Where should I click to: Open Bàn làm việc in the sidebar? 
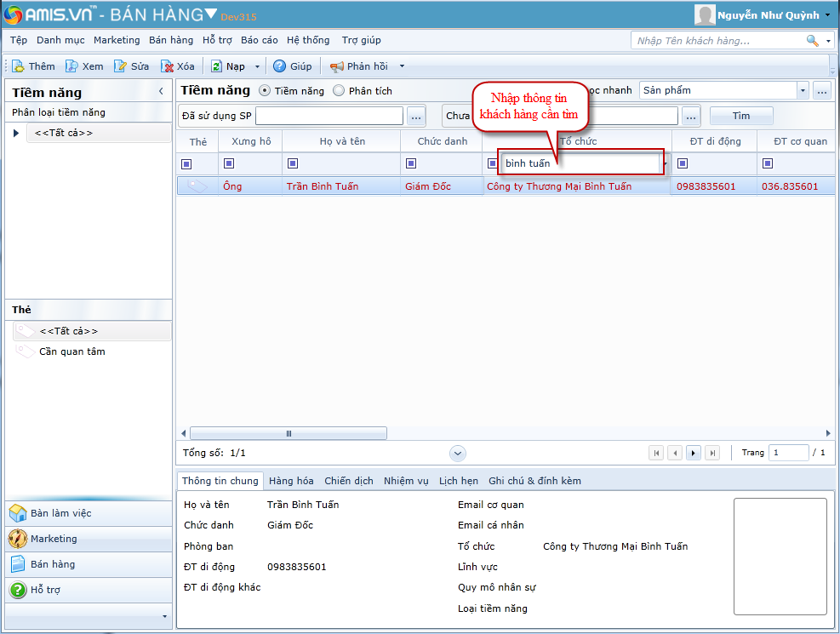point(60,513)
